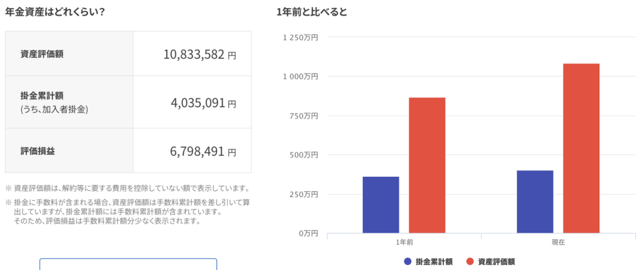The image size is (644, 270).
Task: Select the 4,035,091 円 value
Action: click(203, 103)
